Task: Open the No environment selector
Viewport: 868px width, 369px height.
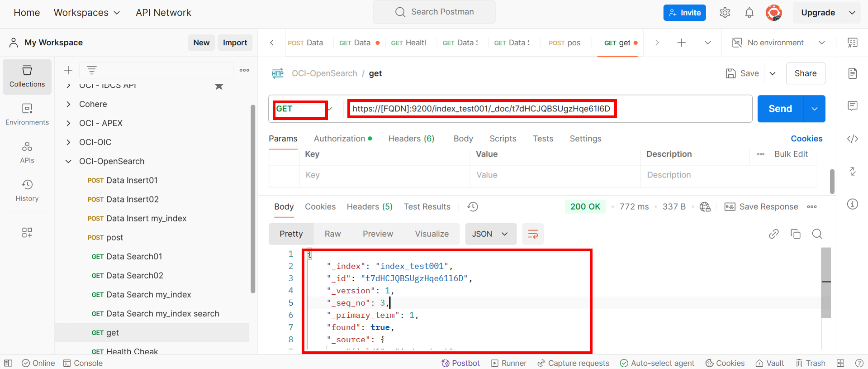Action: tap(778, 43)
